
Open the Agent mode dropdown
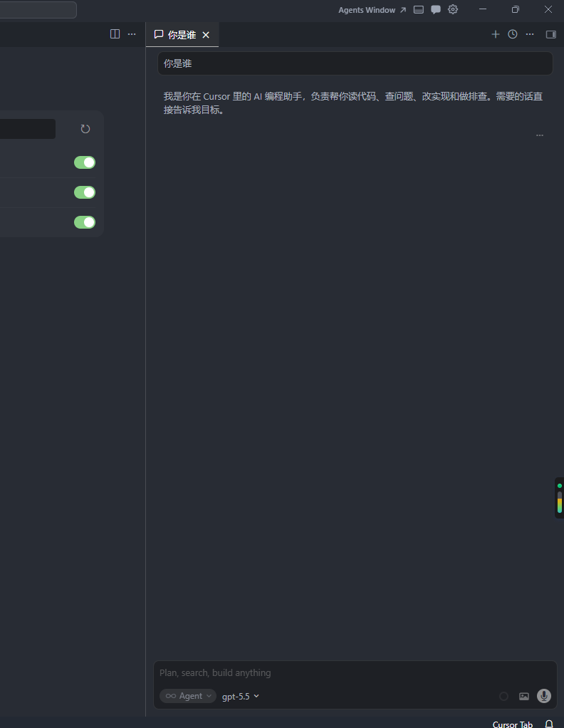(x=188, y=695)
